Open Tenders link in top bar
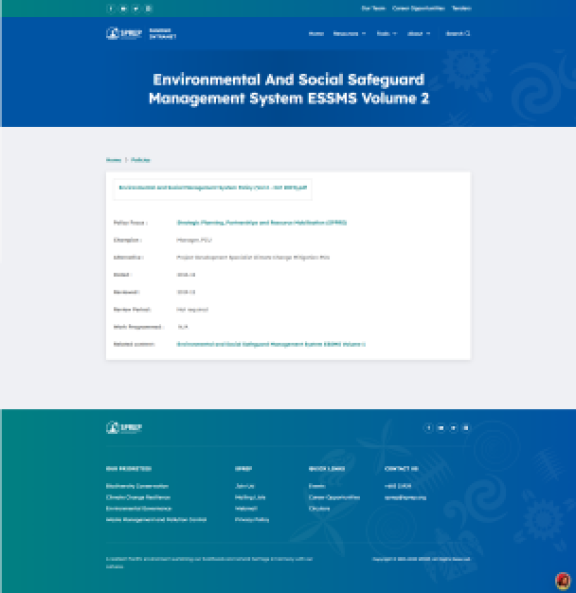576x593 pixels. coord(461,8)
